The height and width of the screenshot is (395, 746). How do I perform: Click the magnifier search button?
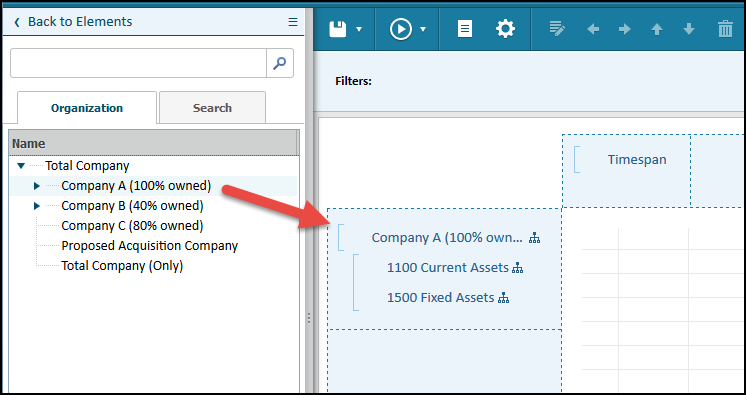tap(280, 63)
